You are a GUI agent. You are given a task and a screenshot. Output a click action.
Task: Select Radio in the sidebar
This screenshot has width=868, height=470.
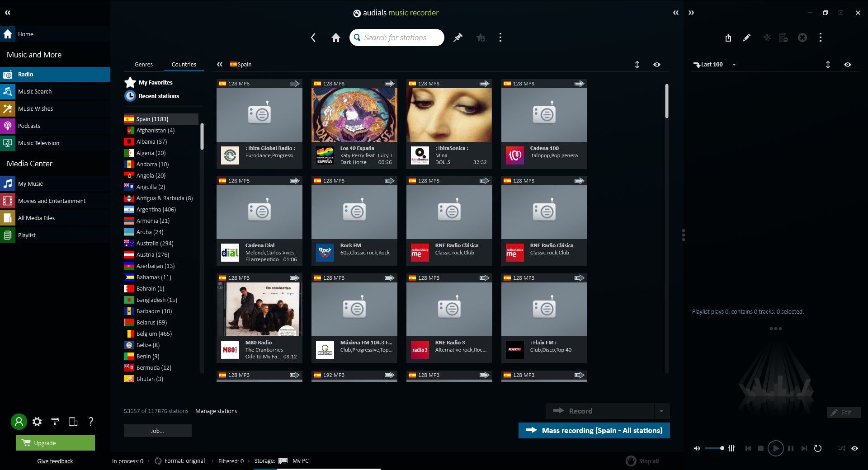pyautogui.click(x=55, y=74)
